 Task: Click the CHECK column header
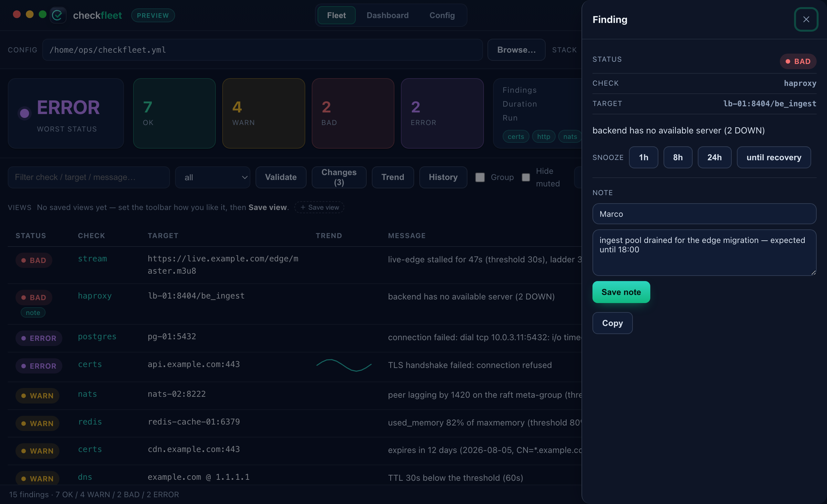tap(91, 236)
